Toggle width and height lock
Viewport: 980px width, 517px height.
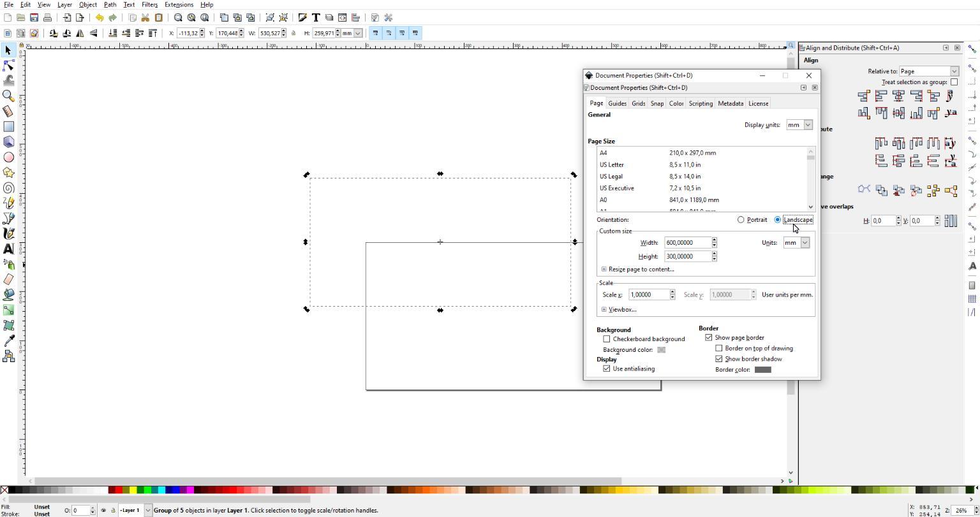293,33
